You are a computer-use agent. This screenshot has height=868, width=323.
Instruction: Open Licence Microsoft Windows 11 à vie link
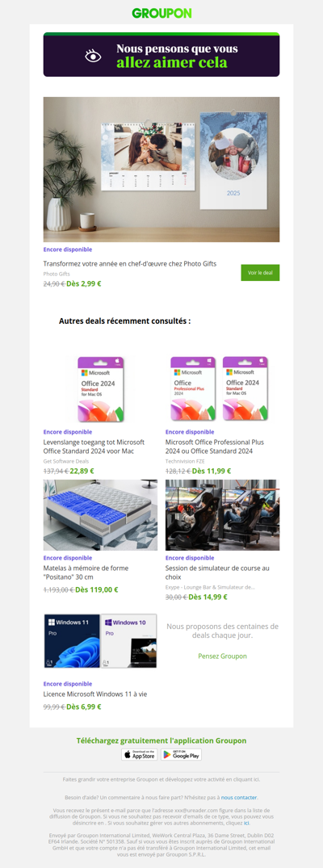[x=95, y=694]
